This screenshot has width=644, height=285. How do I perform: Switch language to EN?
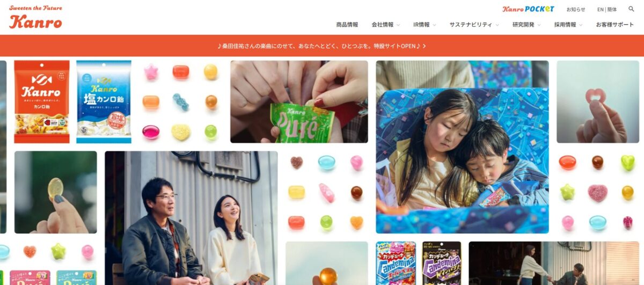click(x=601, y=9)
